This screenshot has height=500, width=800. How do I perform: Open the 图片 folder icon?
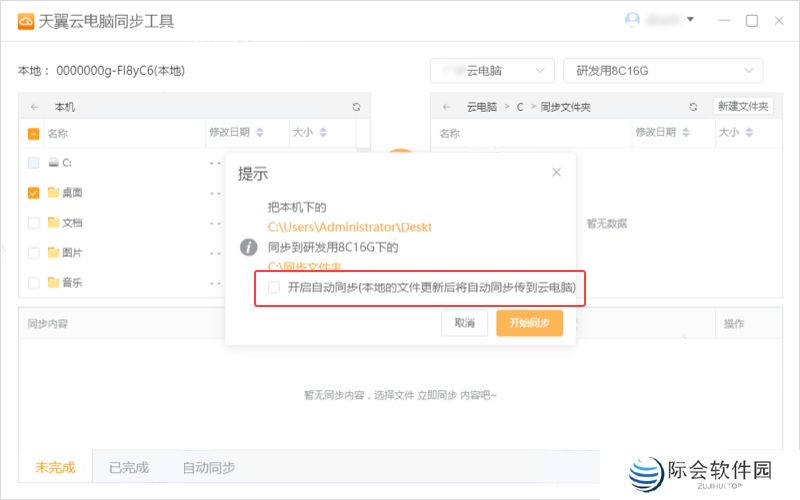click(x=53, y=252)
